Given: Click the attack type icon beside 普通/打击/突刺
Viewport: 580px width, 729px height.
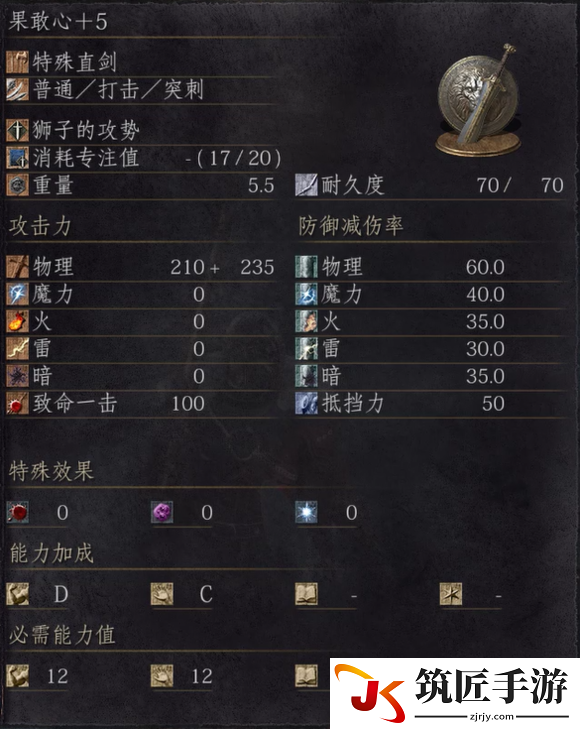Looking at the screenshot, I should 18,89.
